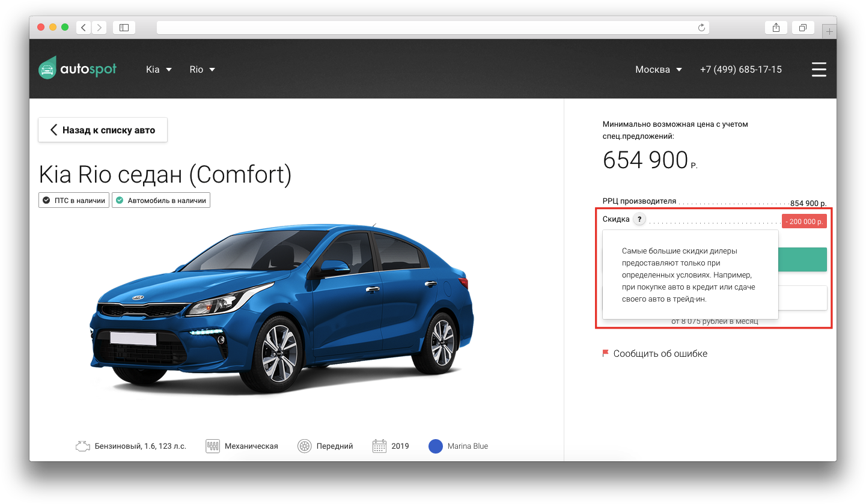Click the autospot logo
This screenshot has width=866, height=504.
78,68
